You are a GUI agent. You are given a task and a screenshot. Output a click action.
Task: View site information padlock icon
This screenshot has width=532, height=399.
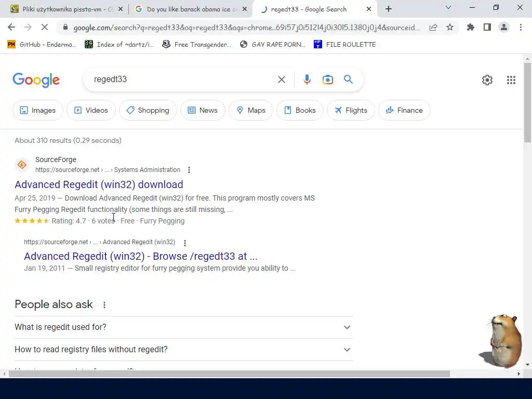pyautogui.click(x=65, y=28)
